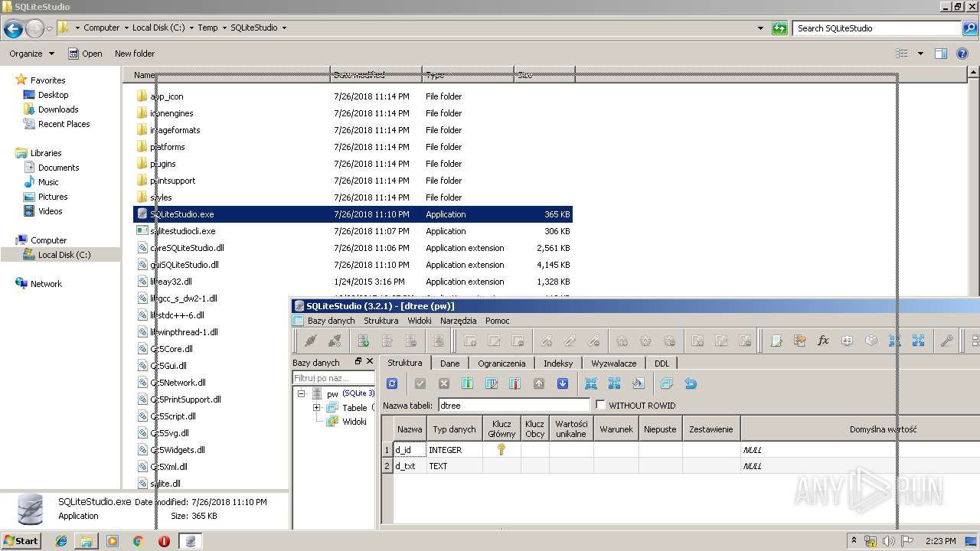
Task: Click the connect to database plug icon
Action: tap(311, 341)
